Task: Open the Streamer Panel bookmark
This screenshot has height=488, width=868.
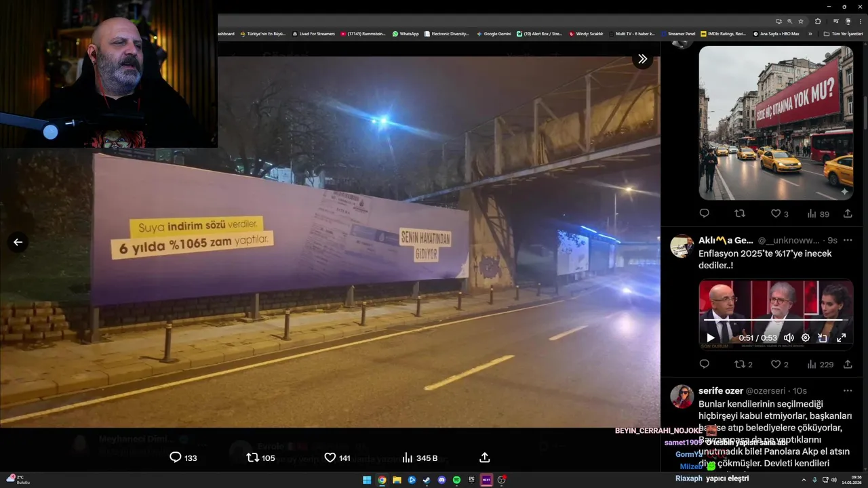Action: click(677, 33)
